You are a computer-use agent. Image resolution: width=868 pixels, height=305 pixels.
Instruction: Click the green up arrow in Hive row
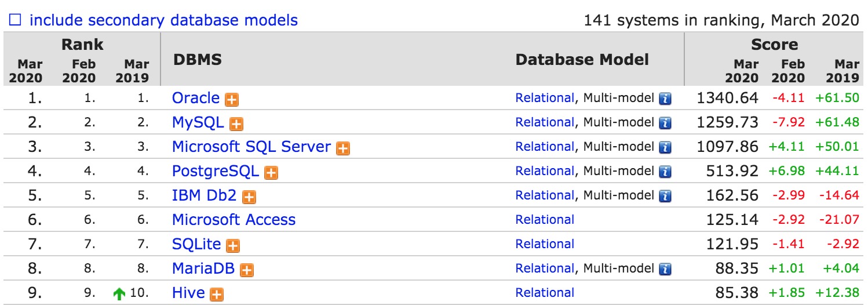point(119,295)
